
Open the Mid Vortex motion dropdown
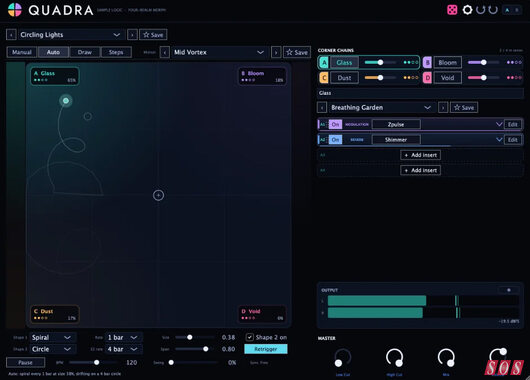tap(219, 52)
